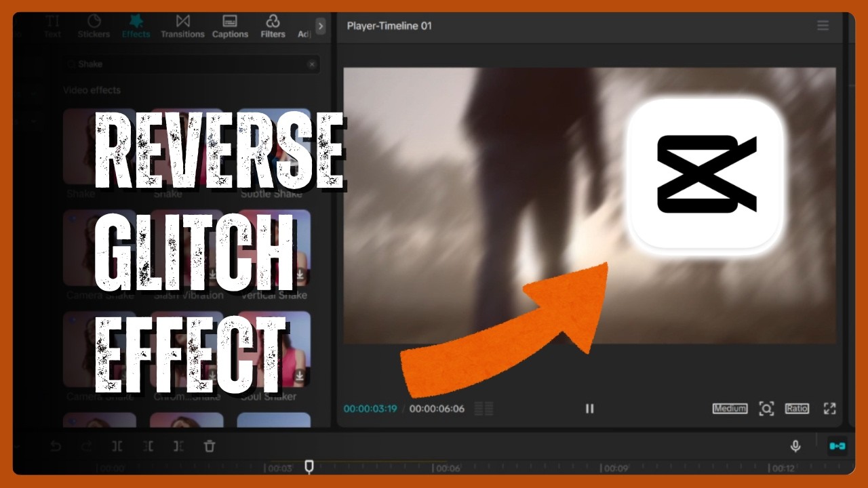Viewport: 868px width, 488px height.
Task: Open the Transitions tab
Action: [182, 26]
